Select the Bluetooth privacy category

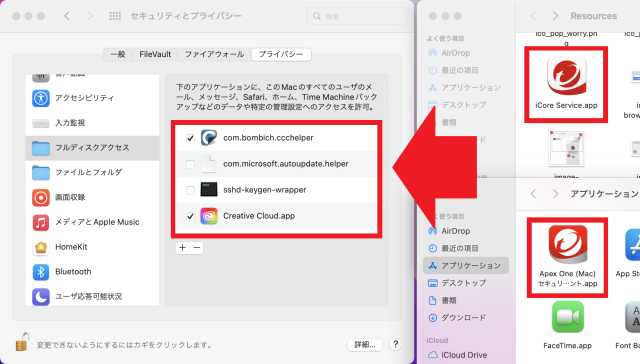pyautogui.click(x=92, y=272)
